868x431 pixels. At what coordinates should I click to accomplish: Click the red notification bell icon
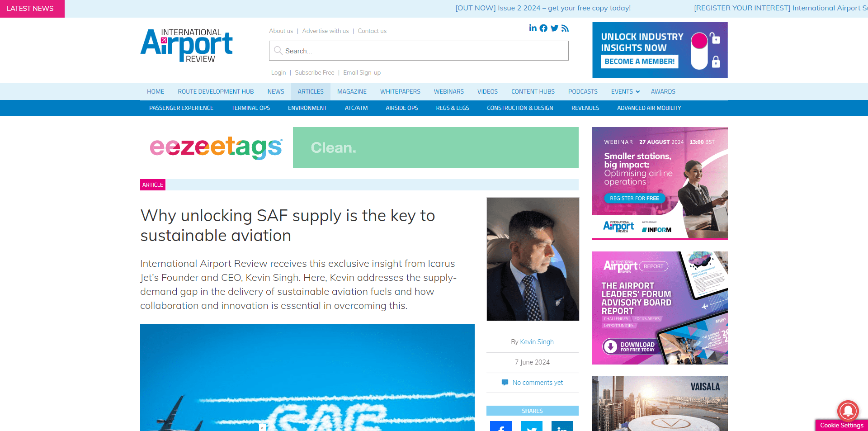(x=848, y=411)
